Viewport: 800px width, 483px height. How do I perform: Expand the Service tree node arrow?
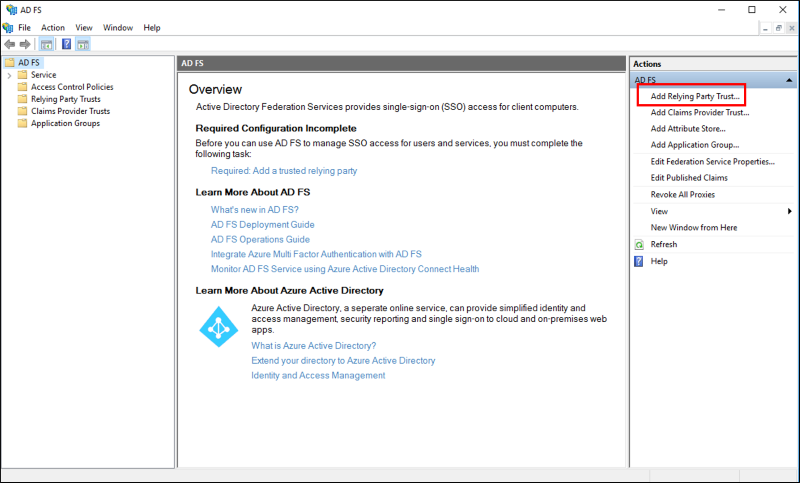pos(9,75)
